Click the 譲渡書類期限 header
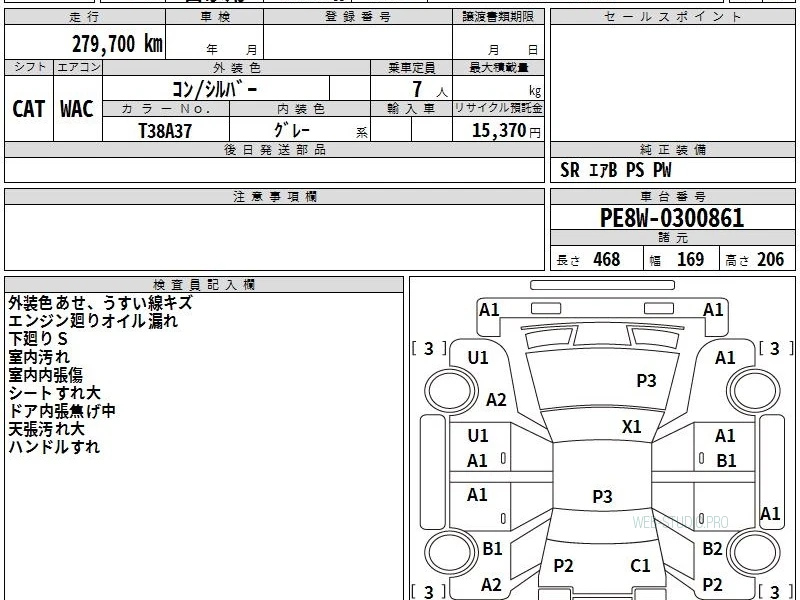The image size is (800, 600). [498, 17]
